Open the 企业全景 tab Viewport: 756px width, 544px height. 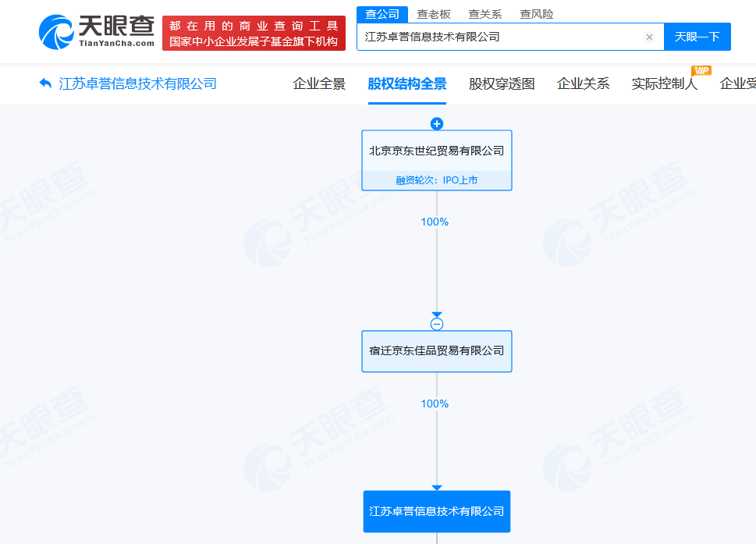319,84
